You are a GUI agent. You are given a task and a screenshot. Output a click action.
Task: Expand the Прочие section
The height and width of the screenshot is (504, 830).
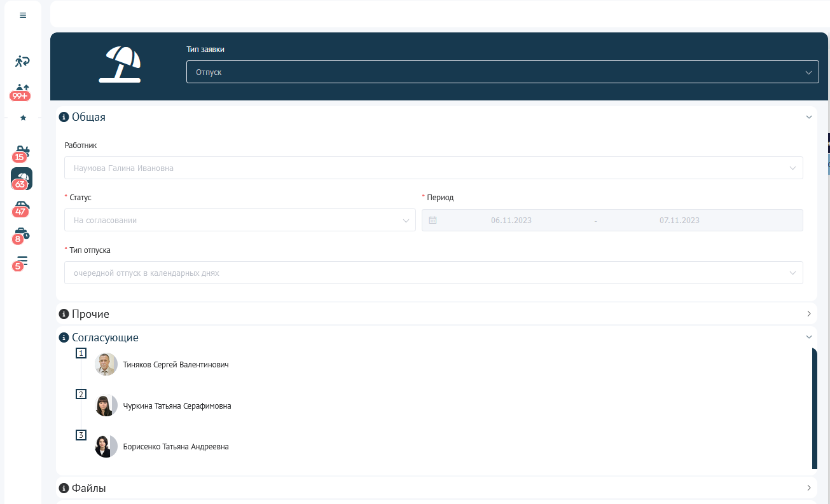click(809, 314)
